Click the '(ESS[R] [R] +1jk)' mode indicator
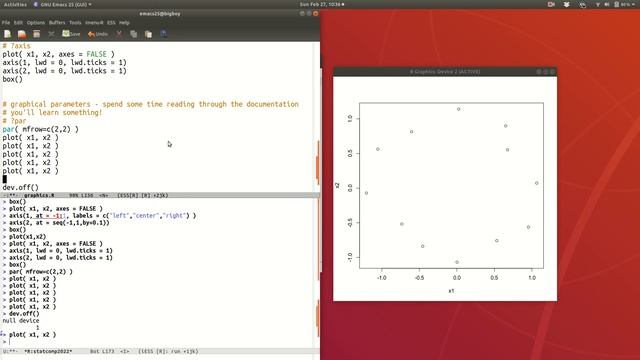The image size is (640, 360). pos(142,196)
